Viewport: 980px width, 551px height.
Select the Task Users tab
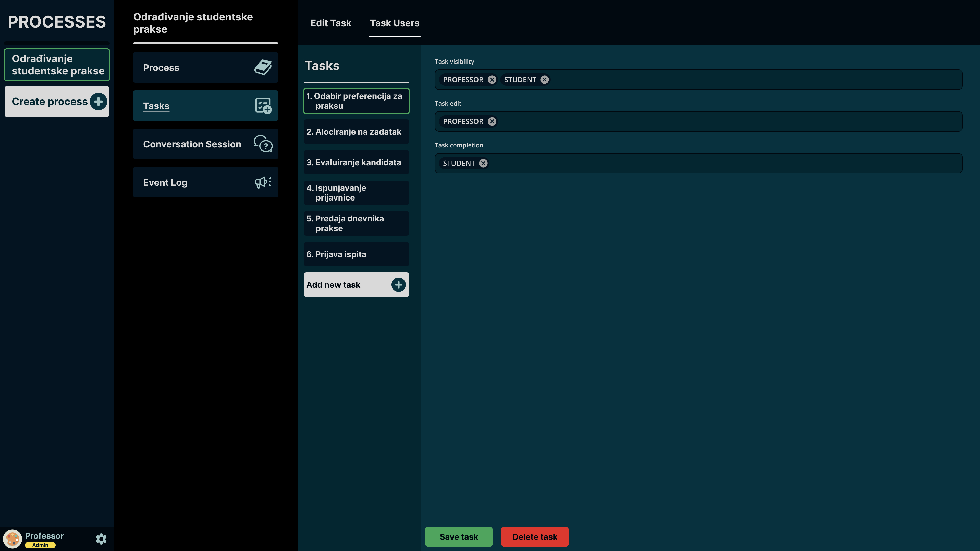coord(395,23)
